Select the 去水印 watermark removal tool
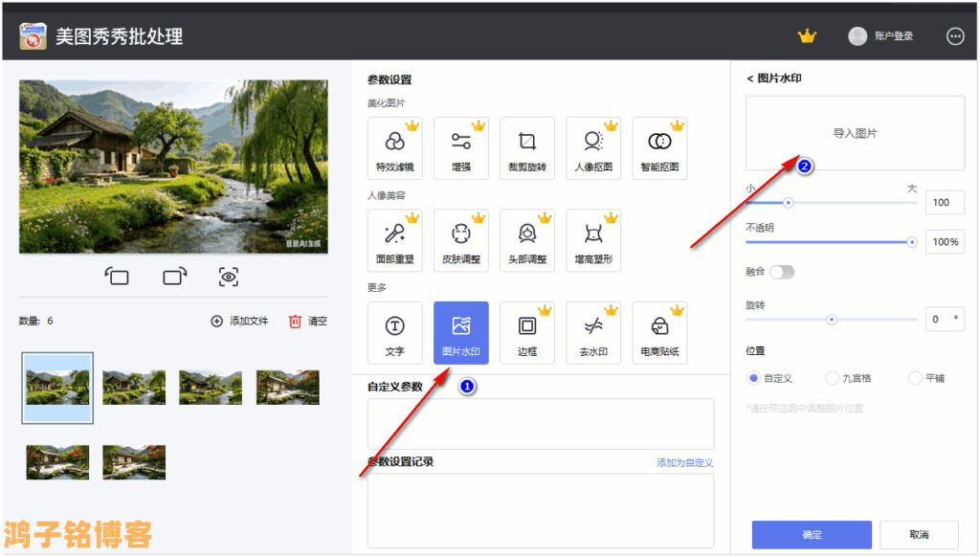This screenshot has height=557, width=980. click(x=592, y=333)
